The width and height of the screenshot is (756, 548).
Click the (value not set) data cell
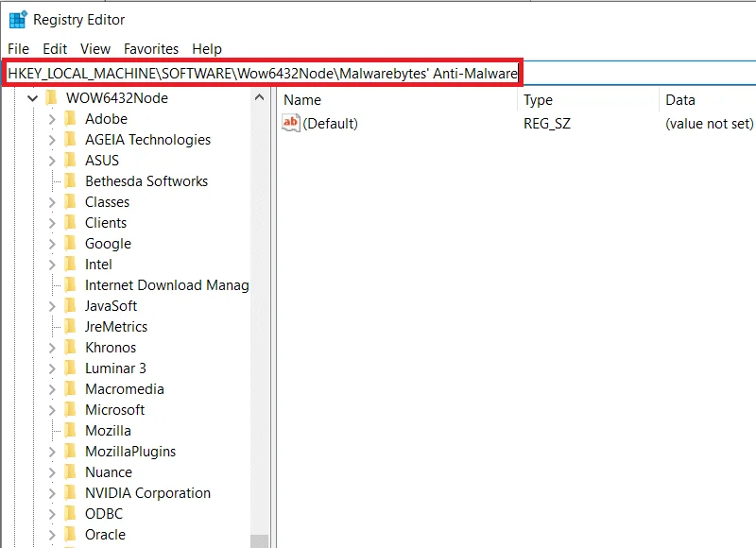[710, 124]
